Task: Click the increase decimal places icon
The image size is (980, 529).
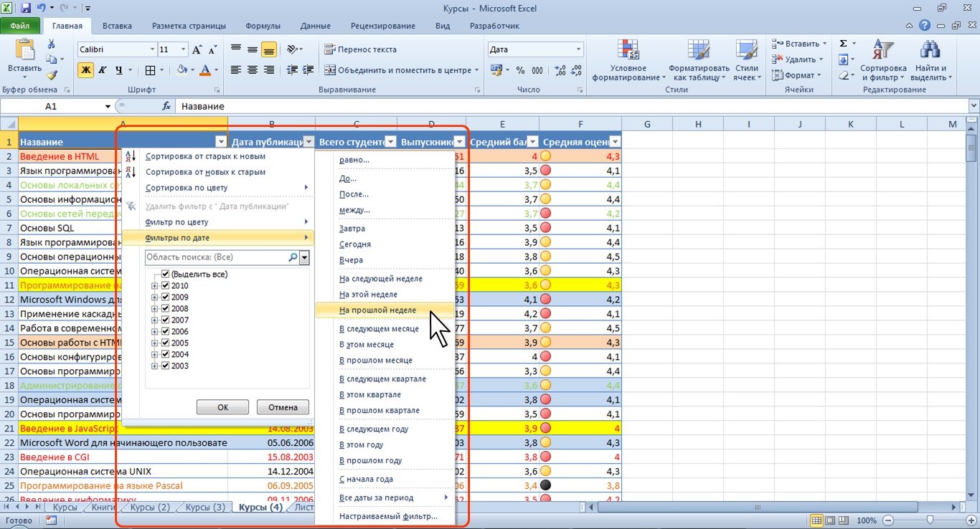Action: pos(559,70)
